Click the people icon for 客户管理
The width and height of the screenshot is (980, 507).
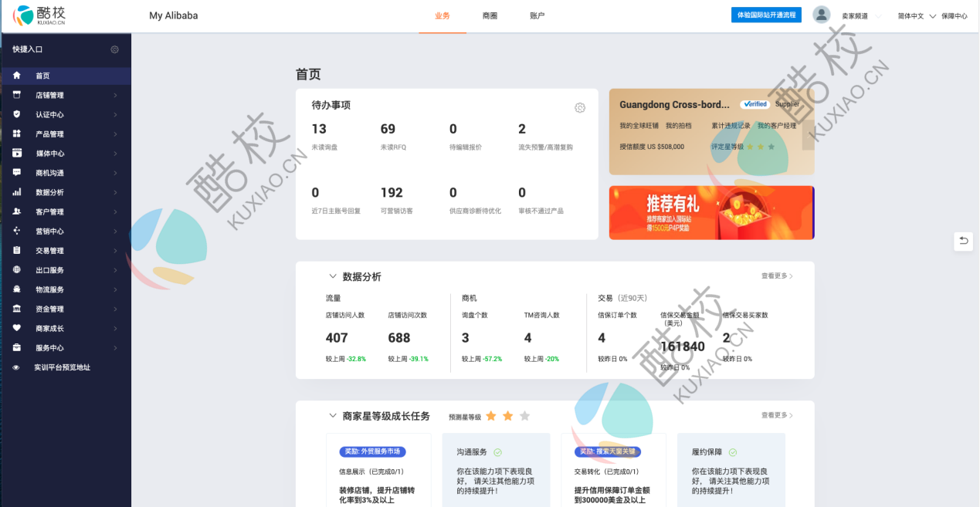tap(17, 211)
